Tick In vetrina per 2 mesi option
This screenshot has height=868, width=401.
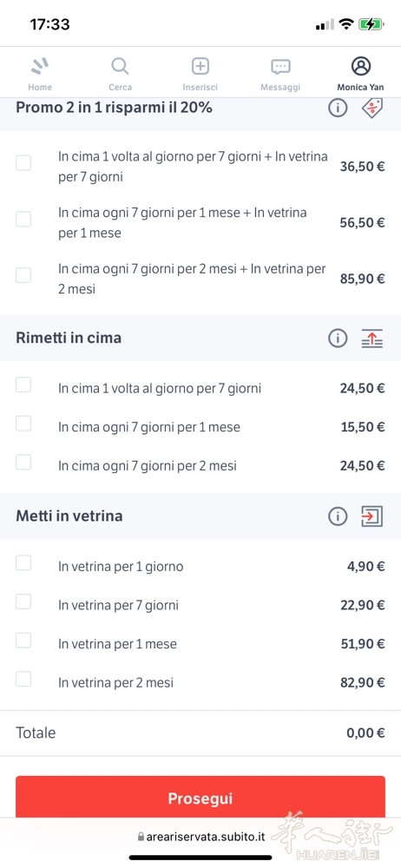[23, 680]
